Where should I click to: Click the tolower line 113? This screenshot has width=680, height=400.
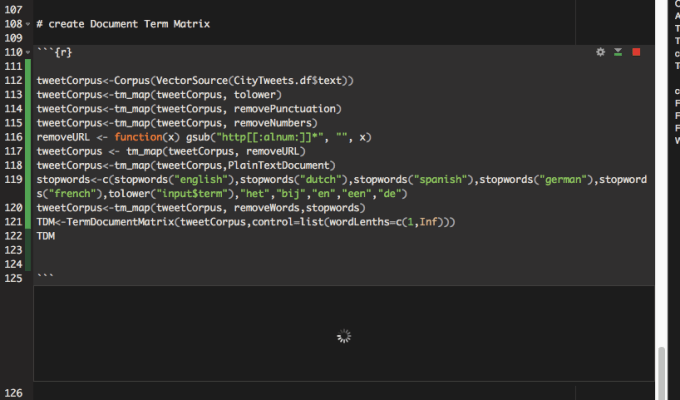tap(159, 95)
